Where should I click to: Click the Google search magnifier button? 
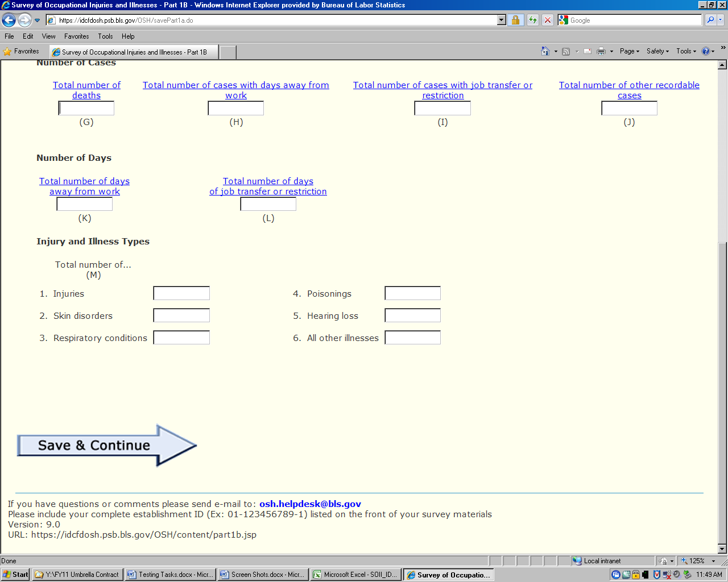coord(710,20)
